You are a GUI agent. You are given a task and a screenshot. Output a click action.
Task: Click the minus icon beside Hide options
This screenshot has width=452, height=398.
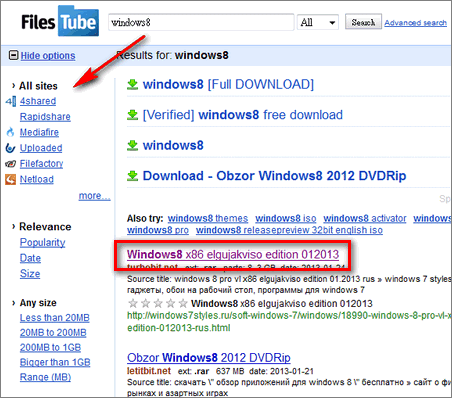pos(13,55)
